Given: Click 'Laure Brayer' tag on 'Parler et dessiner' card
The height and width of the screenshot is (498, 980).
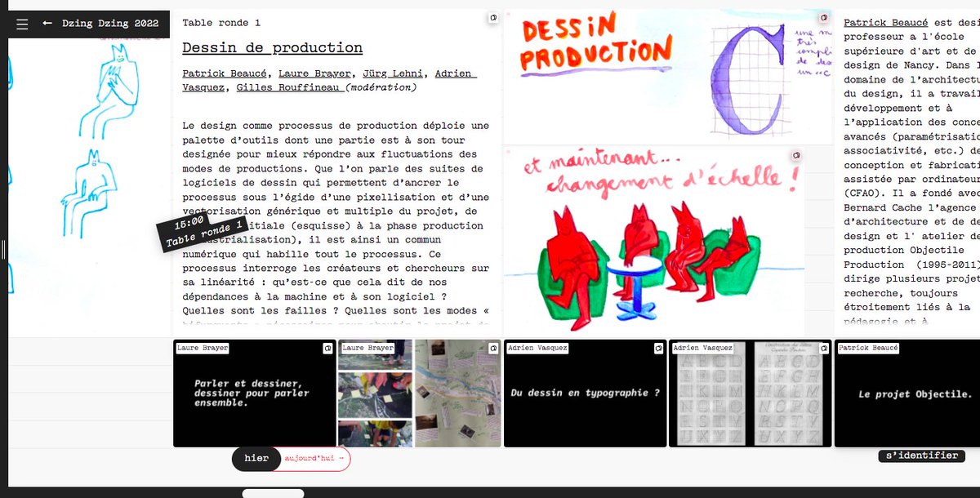Looking at the screenshot, I should 203,349.
